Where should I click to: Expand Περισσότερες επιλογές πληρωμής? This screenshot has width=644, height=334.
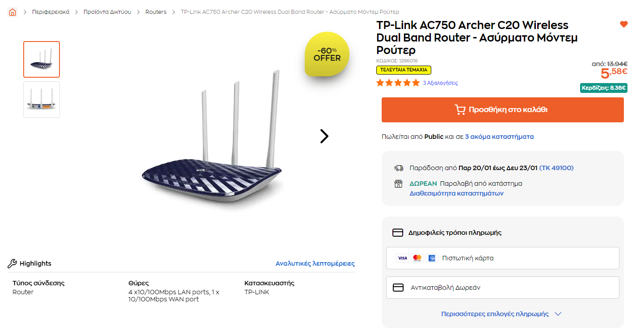tap(501, 314)
